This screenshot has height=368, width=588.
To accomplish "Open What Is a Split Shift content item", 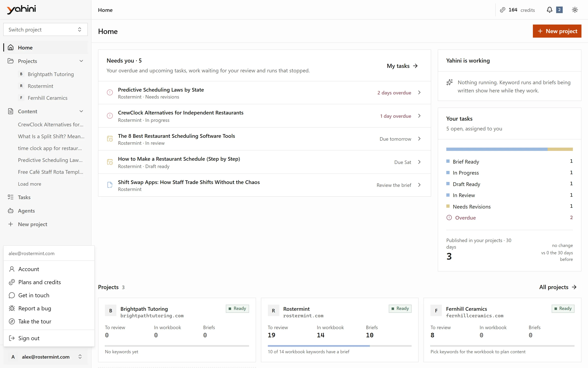I will click(51, 136).
